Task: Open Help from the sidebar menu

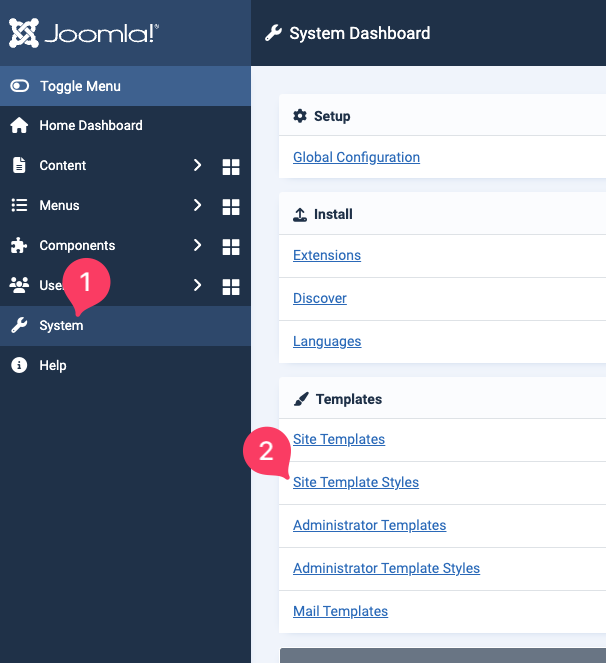Action: click(53, 366)
